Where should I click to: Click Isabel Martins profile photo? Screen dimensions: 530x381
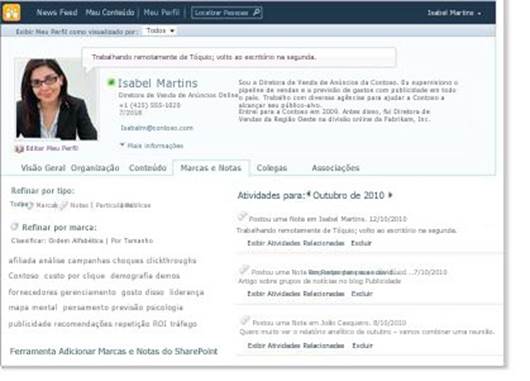[x=56, y=99]
